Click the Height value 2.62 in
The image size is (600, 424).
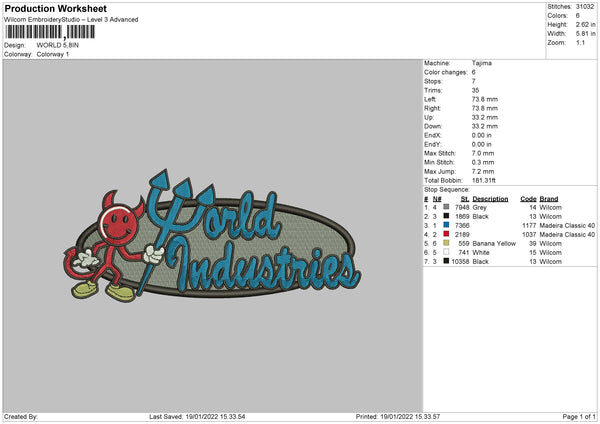(585, 24)
